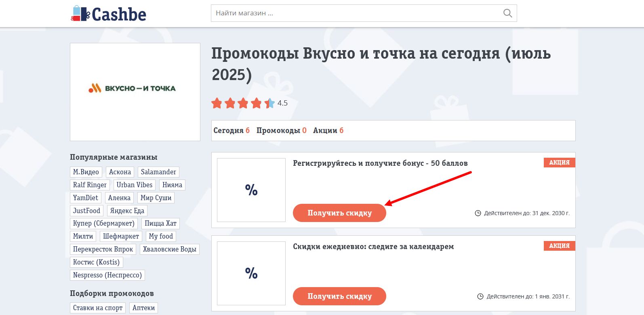The image size is (644, 315).
Task: Click the clock icon next to 31 дек. 2030
Action: [478, 213]
